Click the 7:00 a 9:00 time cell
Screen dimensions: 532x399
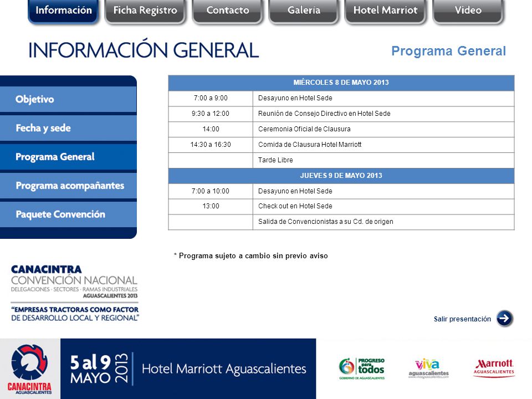tap(211, 98)
